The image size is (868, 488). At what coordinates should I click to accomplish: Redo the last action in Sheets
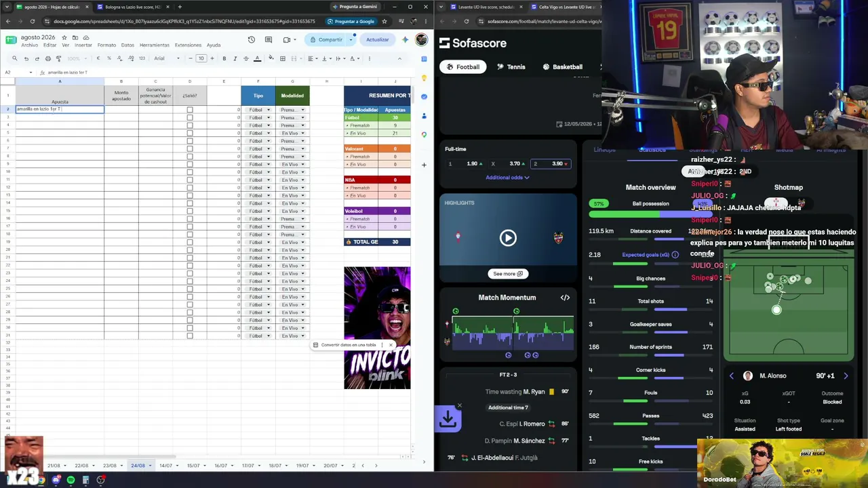click(x=37, y=58)
